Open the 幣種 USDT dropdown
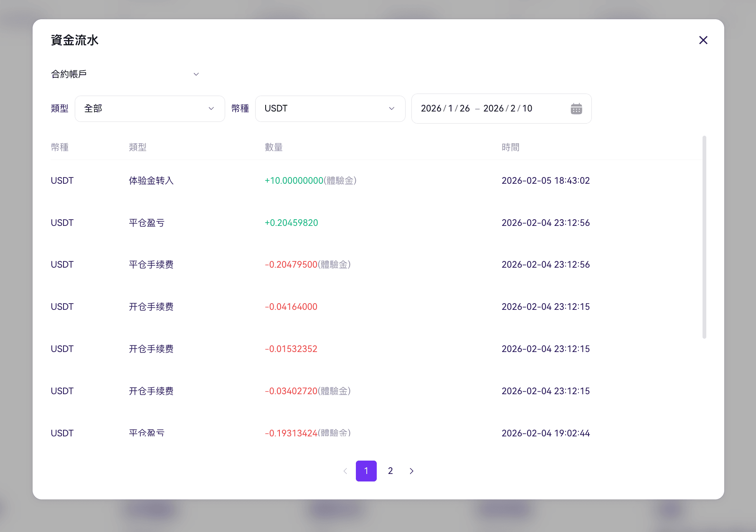 pos(330,109)
